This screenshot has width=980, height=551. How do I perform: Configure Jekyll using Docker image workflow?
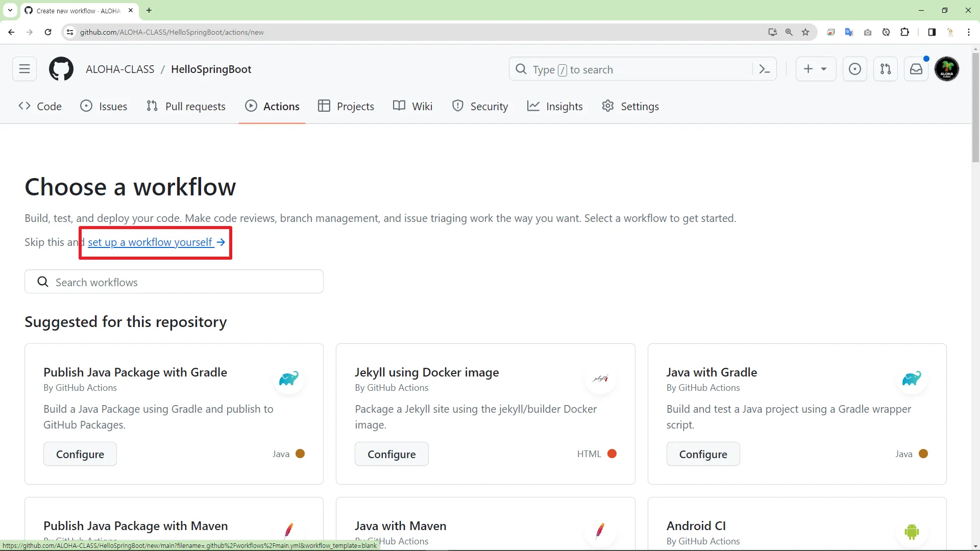pyautogui.click(x=391, y=454)
